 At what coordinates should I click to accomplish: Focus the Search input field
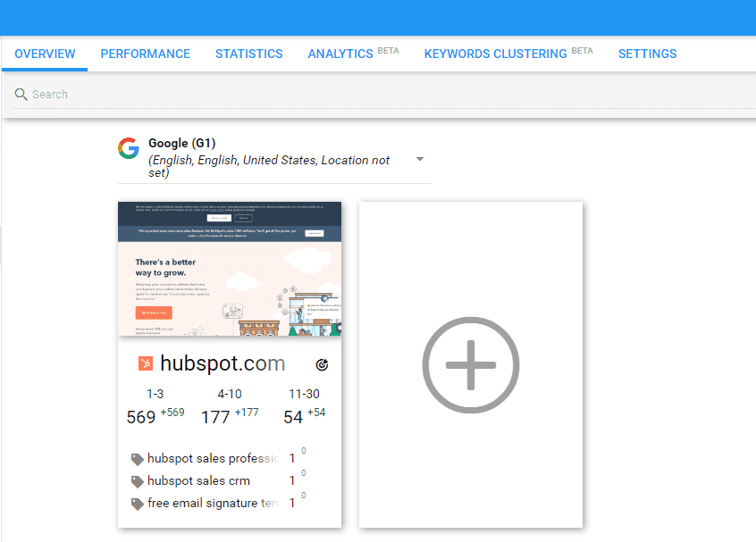click(x=383, y=95)
